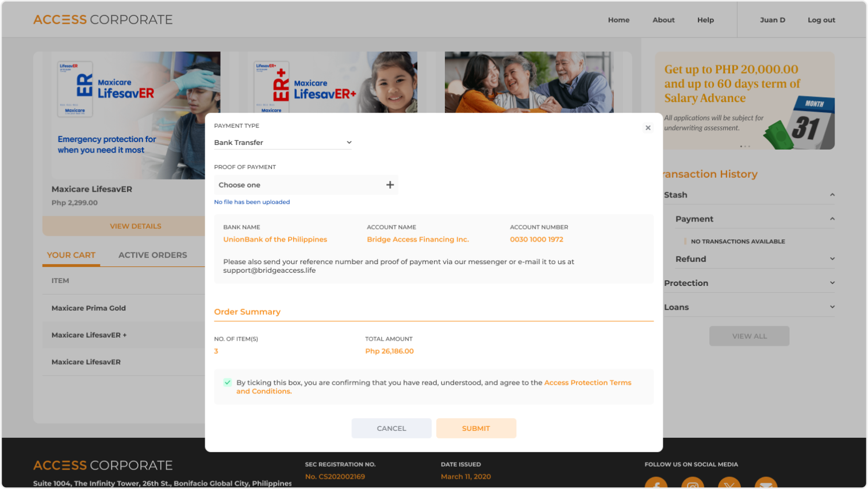The width and height of the screenshot is (868, 489).
Task: Click the X (Twitter) icon in the footer
Action: (x=729, y=483)
